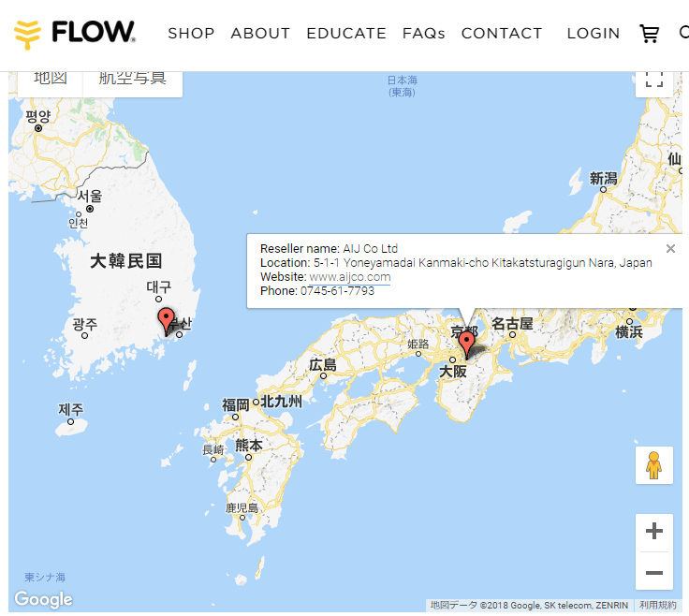This screenshot has width=689, height=616.
Task: Click the map marker near Osaka
Action: point(466,345)
